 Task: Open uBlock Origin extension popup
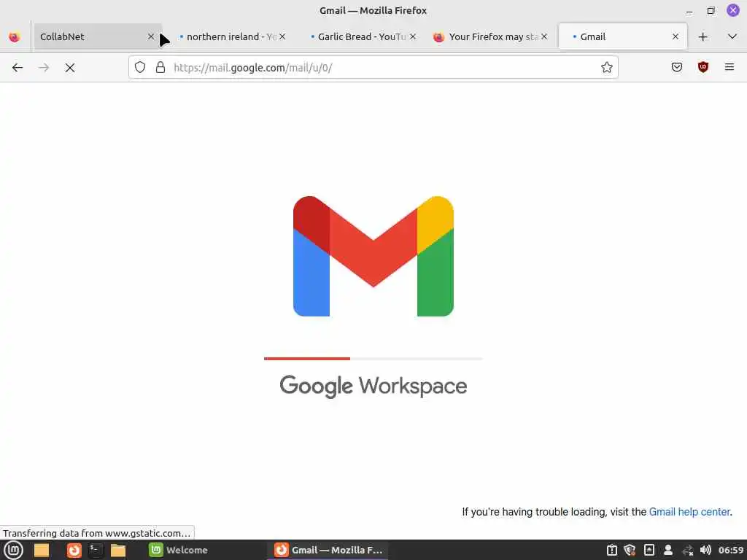click(x=703, y=68)
